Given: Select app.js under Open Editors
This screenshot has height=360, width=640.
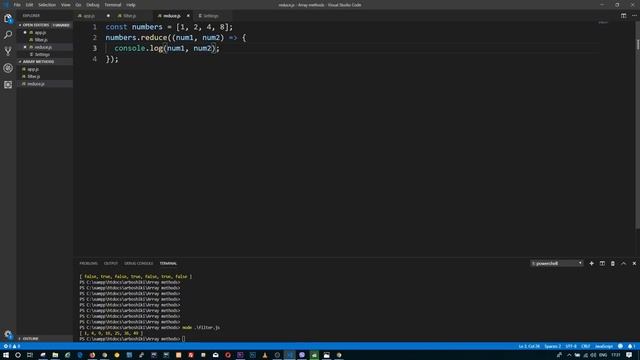Looking at the screenshot, I should 45,32.
